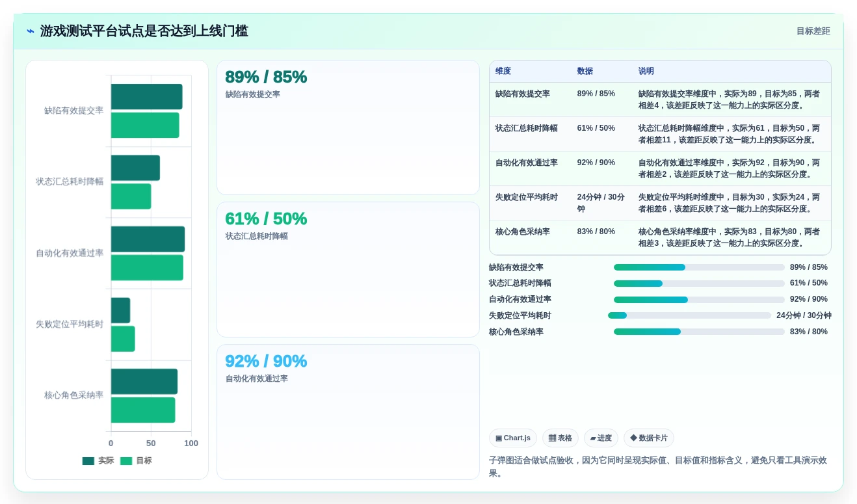The image size is (857, 504).
Task: Click progress list label 核心角色采纳率
Action: [x=516, y=332]
